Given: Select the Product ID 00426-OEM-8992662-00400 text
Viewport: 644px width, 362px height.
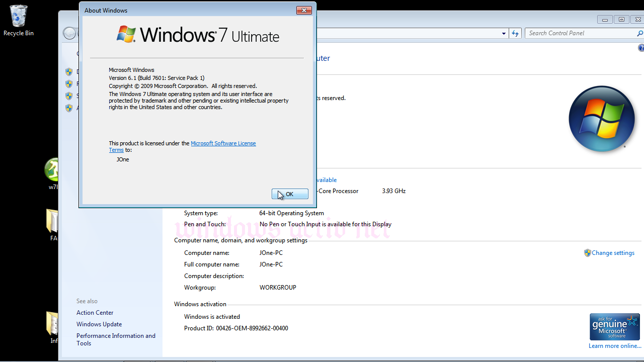Looking at the screenshot, I should coord(252,328).
